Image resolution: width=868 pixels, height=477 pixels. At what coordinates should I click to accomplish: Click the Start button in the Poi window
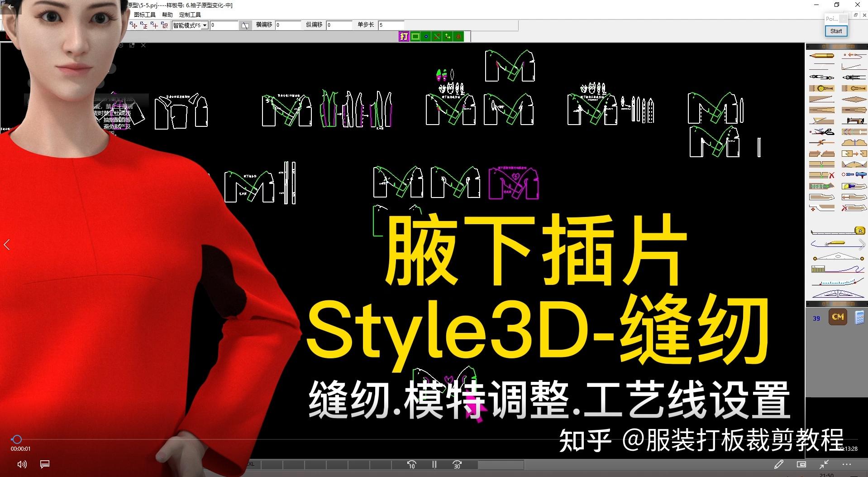836,31
